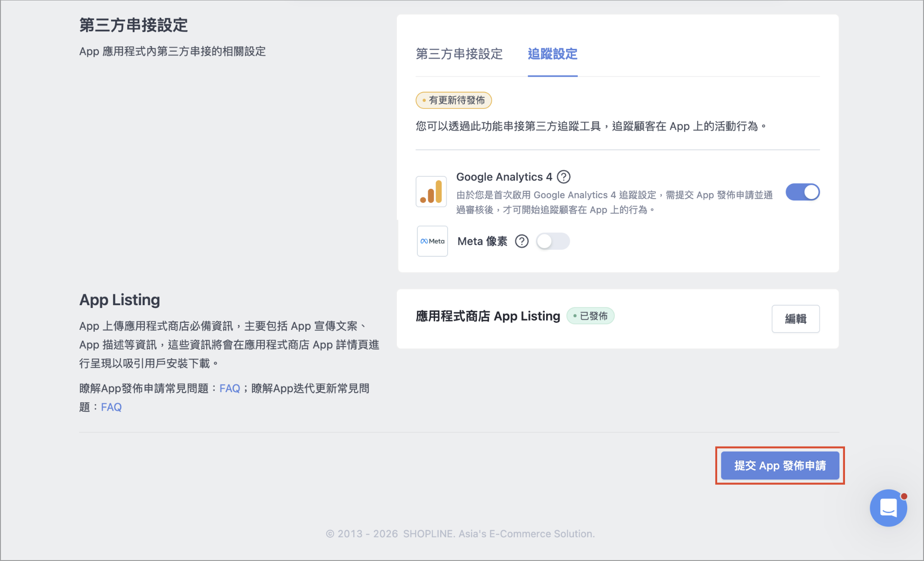Click the 有更新待發佈 status badge
924x561 pixels.
pos(454,100)
